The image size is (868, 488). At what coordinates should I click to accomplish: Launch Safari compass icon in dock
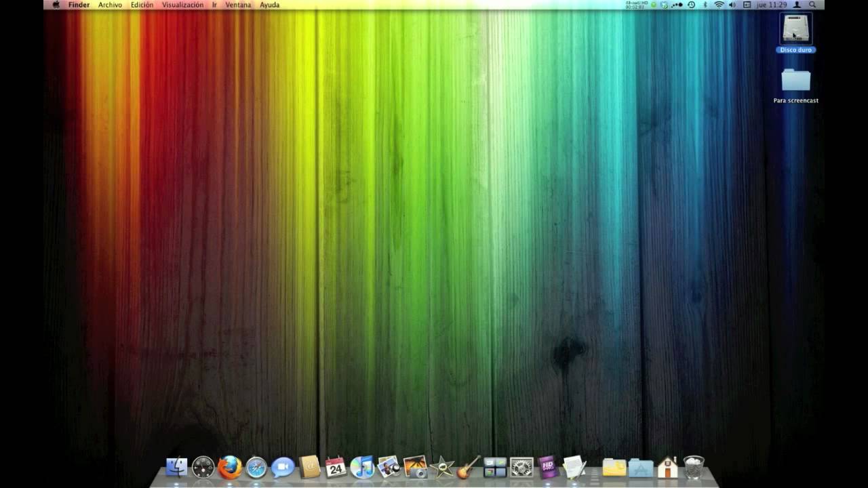[256, 467]
